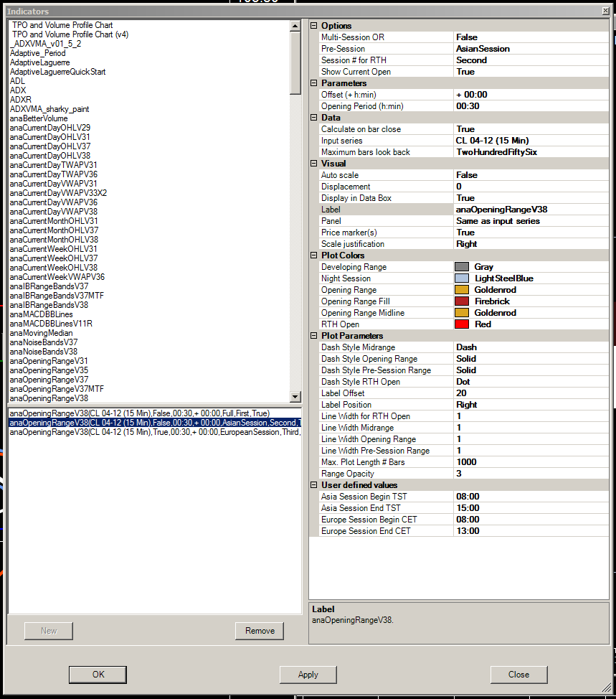Click the Max. Plot Length # Bars value 1000

tap(531, 462)
